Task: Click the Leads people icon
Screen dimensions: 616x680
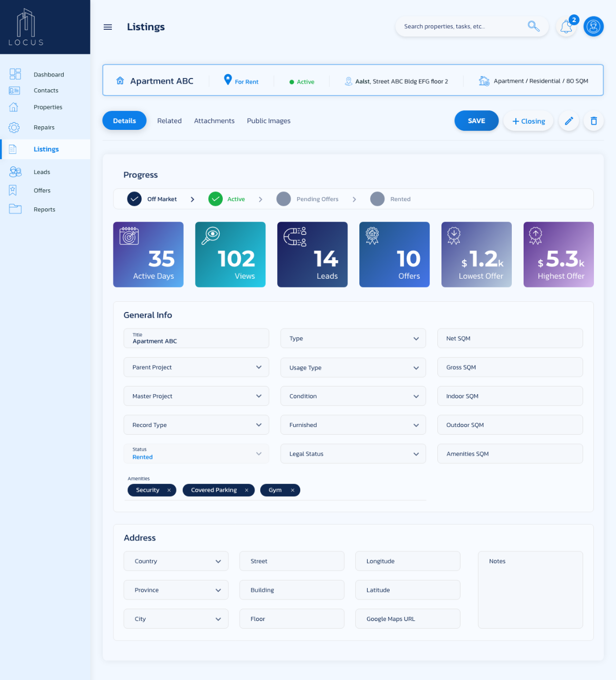Action: click(15, 172)
